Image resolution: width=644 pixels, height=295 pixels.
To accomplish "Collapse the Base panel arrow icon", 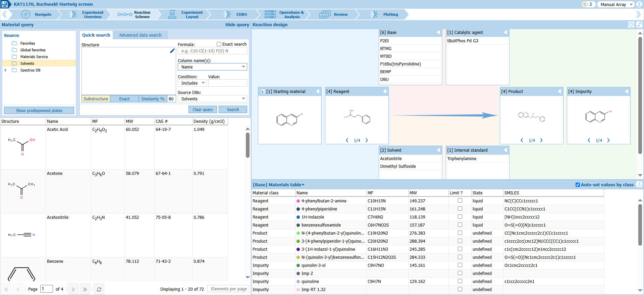I will click(438, 33).
